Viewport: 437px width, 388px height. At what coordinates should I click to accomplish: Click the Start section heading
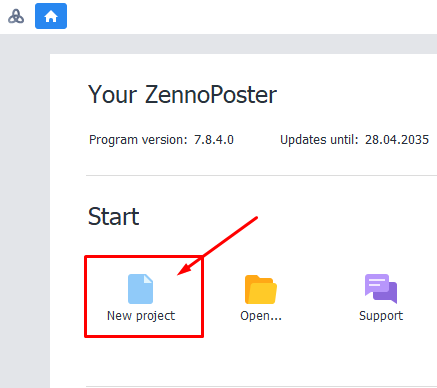(x=113, y=217)
